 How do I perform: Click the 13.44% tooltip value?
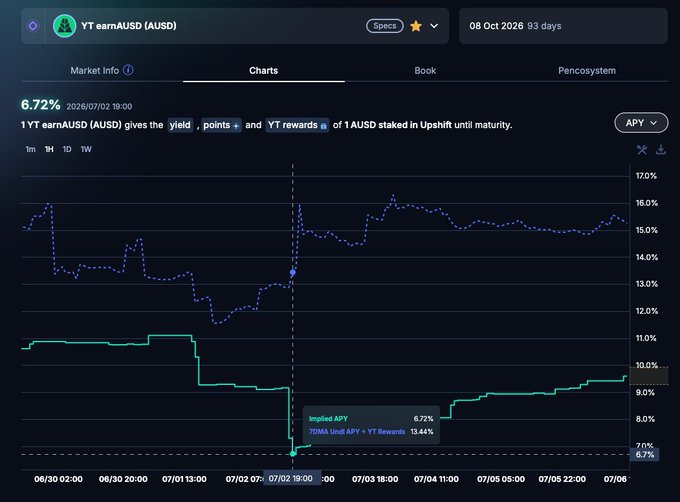422,432
